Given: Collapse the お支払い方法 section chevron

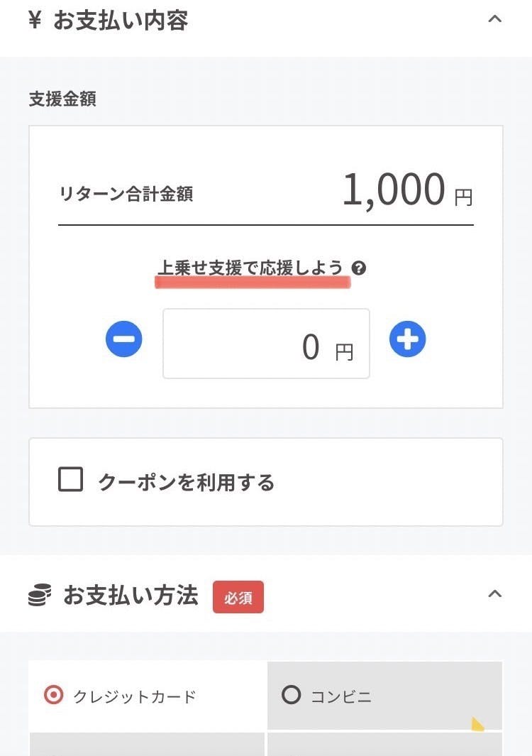Looking at the screenshot, I should click(x=495, y=593).
